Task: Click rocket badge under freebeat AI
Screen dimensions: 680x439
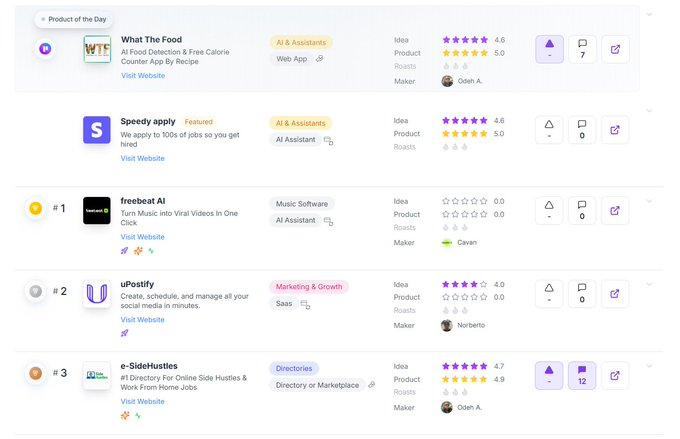Action: [124, 251]
